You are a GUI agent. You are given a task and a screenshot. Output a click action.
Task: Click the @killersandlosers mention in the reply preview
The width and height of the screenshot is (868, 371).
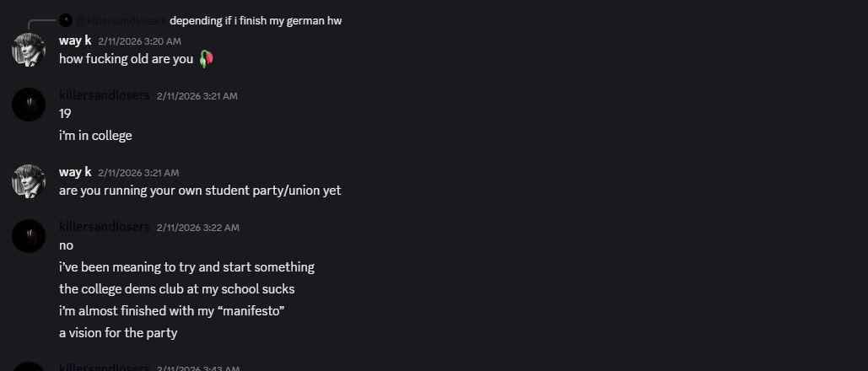[x=121, y=20]
